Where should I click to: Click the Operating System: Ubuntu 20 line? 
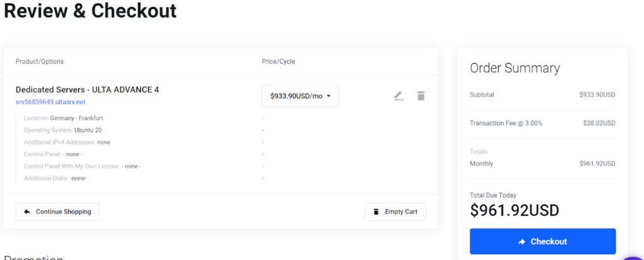click(63, 130)
